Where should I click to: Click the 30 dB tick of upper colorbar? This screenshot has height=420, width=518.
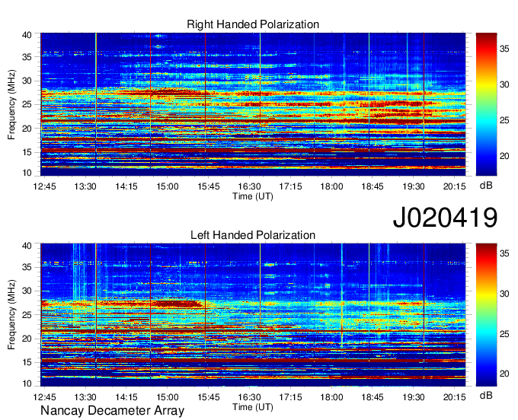[504, 84]
